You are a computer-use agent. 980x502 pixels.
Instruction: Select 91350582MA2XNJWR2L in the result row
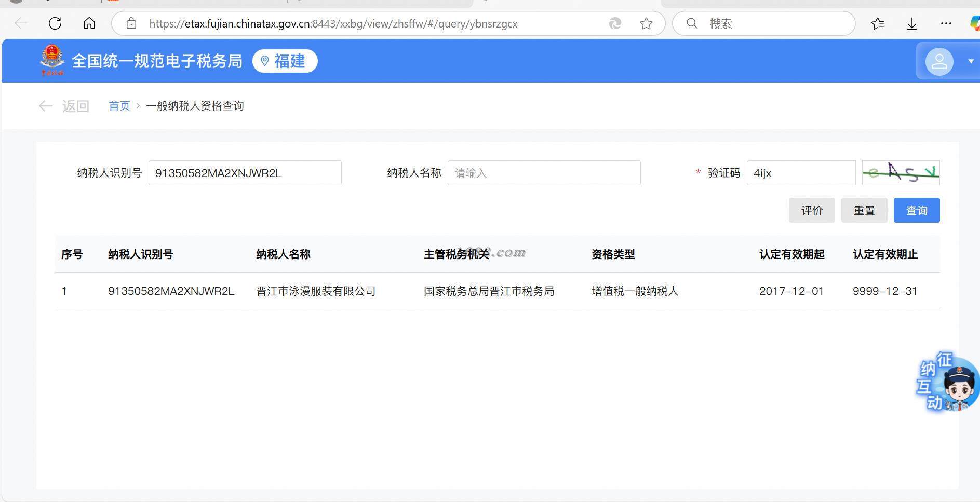pyautogui.click(x=171, y=291)
